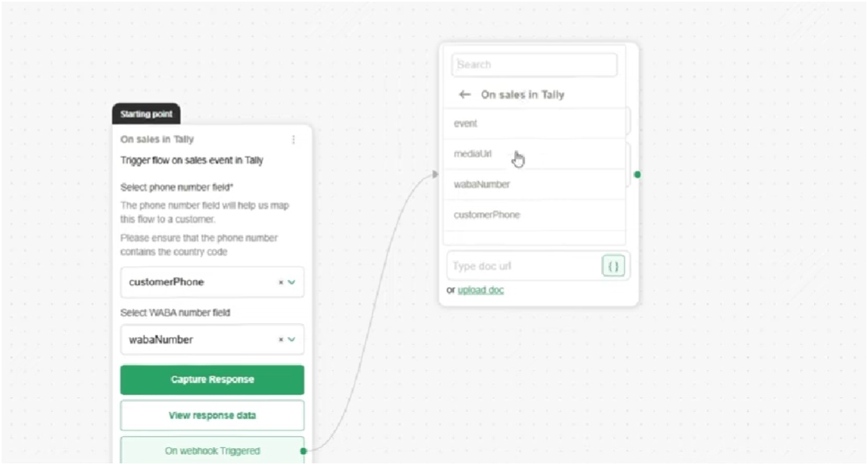Screen dimensions: 868x465
Task: Select the On webhook Triggered connector dot
Action: pos(303,451)
